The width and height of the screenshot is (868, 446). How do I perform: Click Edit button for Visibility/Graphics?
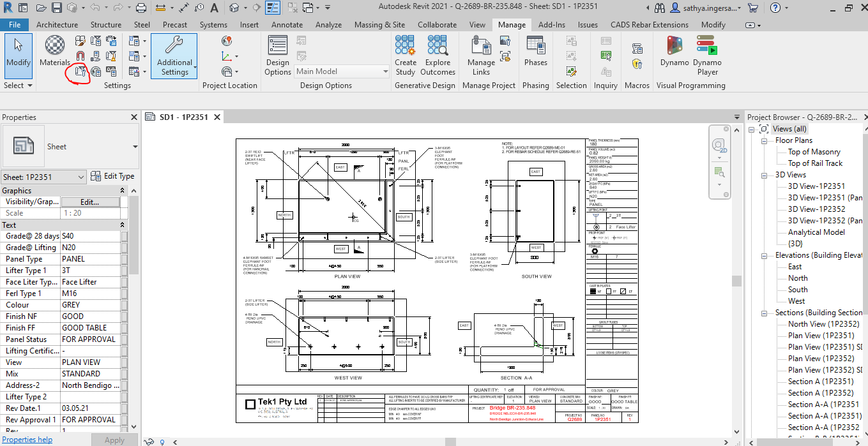click(89, 202)
